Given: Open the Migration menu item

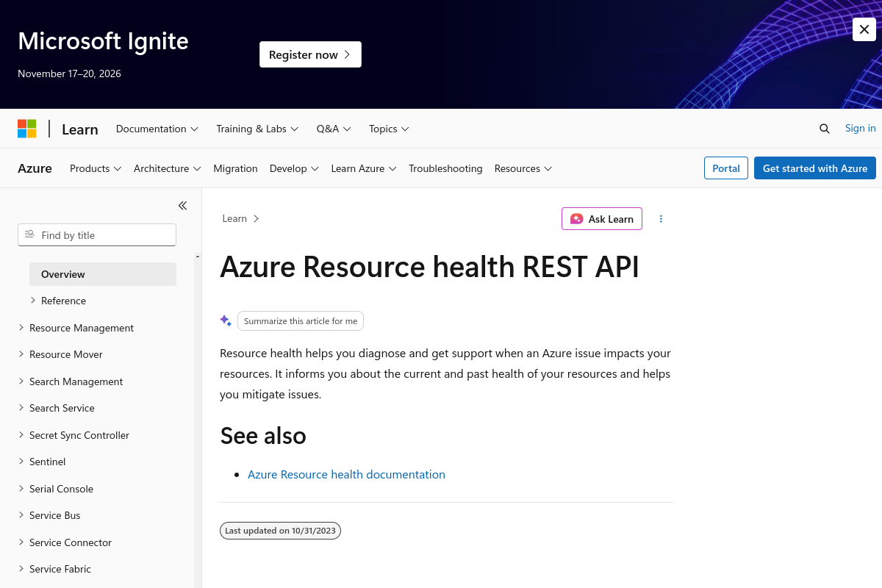Looking at the screenshot, I should (235, 168).
